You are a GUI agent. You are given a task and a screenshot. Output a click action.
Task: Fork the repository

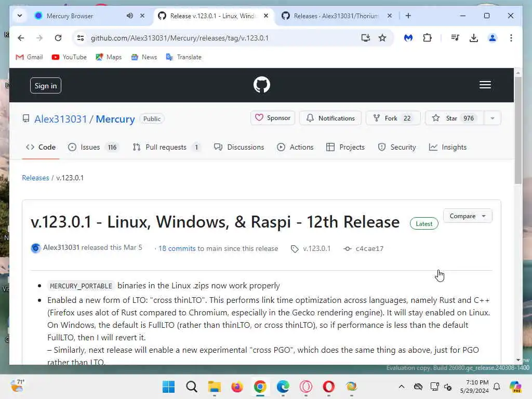click(x=393, y=118)
